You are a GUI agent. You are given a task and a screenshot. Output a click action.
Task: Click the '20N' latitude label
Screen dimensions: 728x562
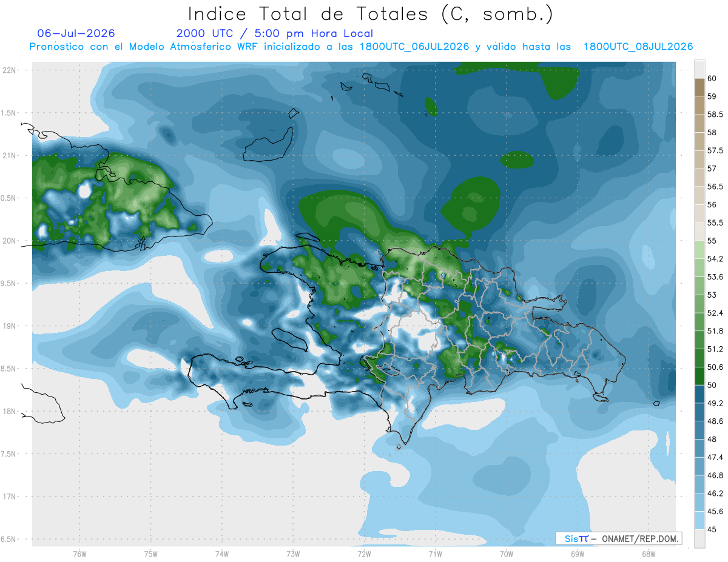[x=10, y=241]
